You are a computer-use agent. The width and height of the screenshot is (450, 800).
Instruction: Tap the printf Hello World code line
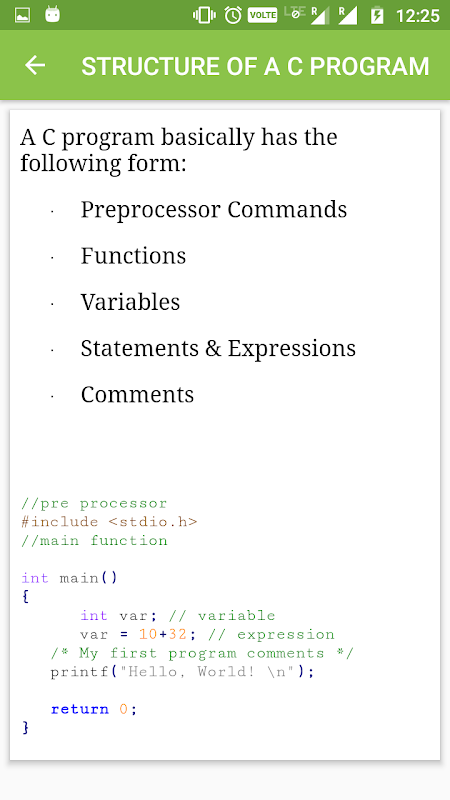coord(182,672)
